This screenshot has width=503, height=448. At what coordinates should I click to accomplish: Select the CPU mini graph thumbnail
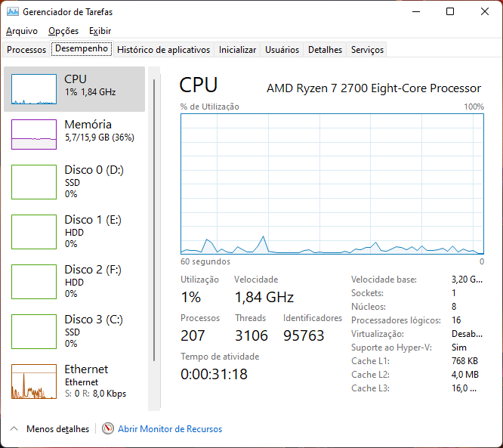coord(34,89)
